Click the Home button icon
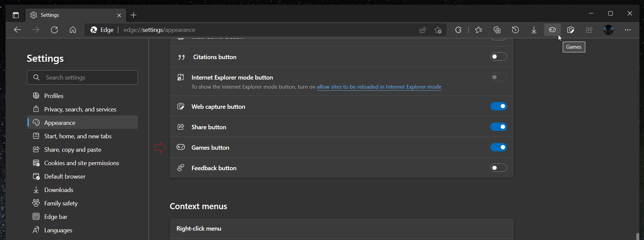The image size is (644, 240). click(73, 30)
